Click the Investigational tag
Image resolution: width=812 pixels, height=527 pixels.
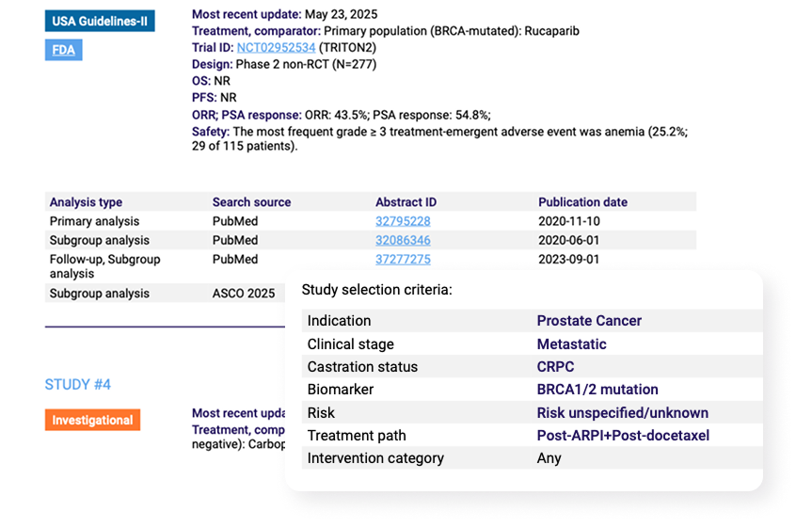93,421
